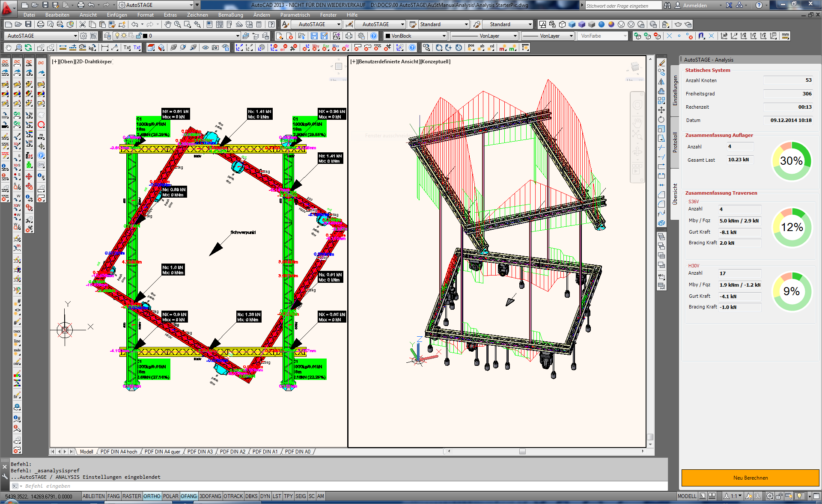The width and height of the screenshot is (822, 504).
Task: Click the Anmelden sign-in link
Action: 695,6
